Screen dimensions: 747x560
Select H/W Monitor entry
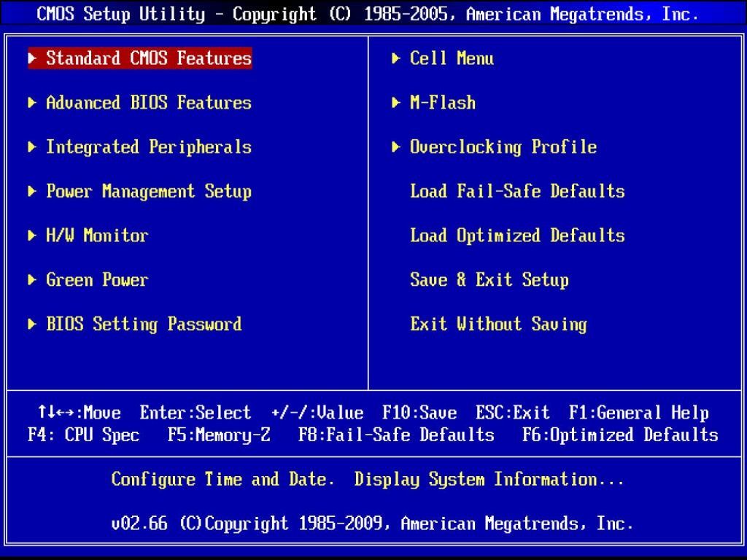[x=97, y=236]
